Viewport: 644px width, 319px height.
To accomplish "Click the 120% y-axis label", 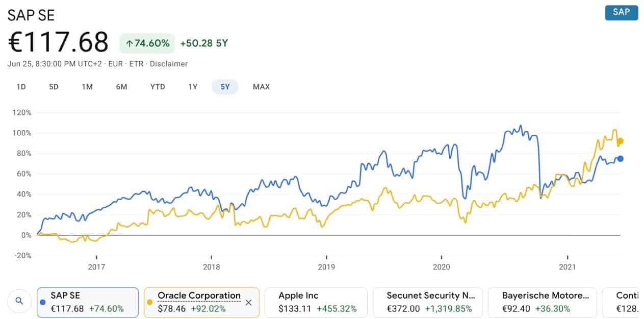I will point(22,112).
